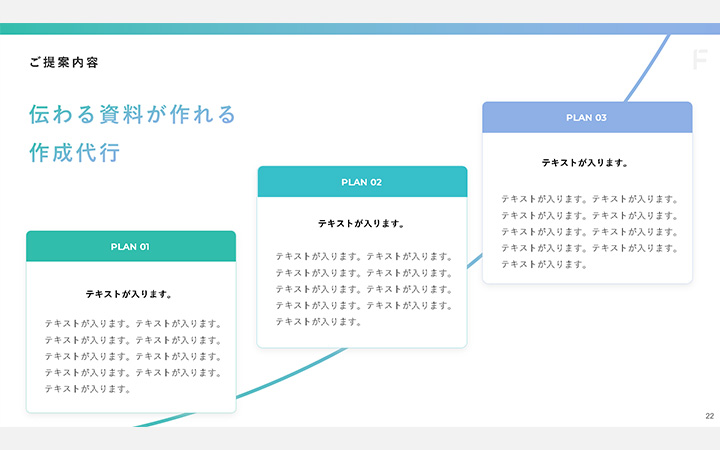Select bold subtitle in PLAN 01 card
The width and height of the screenshot is (720, 450).
[131, 295]
